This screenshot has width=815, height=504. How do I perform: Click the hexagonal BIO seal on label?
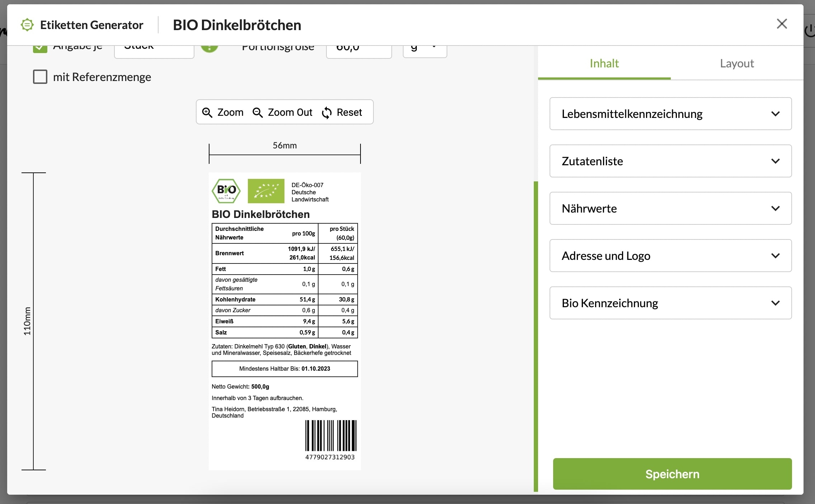226,191
